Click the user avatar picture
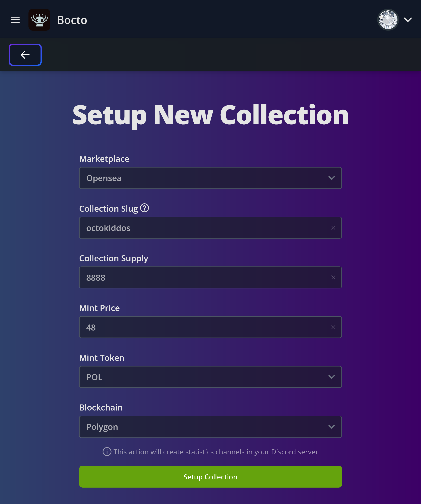The image size is (421, 504). pyautogui.click(x=388, y=20)
